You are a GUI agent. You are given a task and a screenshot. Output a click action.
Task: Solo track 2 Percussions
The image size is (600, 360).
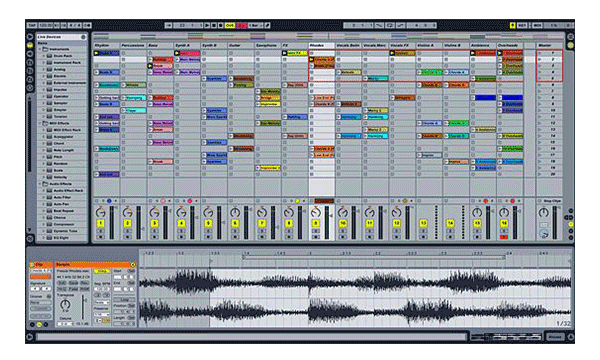click(127, 231)
